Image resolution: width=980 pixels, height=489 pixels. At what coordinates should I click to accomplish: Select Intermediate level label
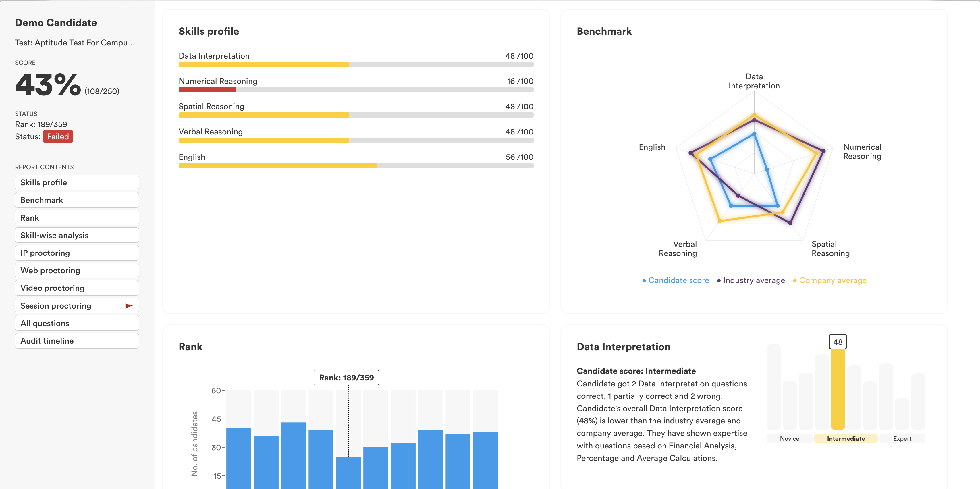point(846,438)
